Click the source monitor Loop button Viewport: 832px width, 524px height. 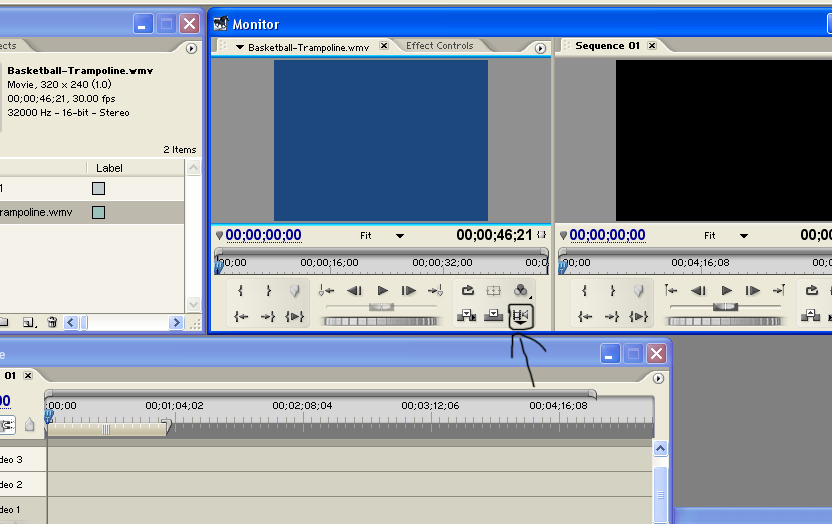467,291
